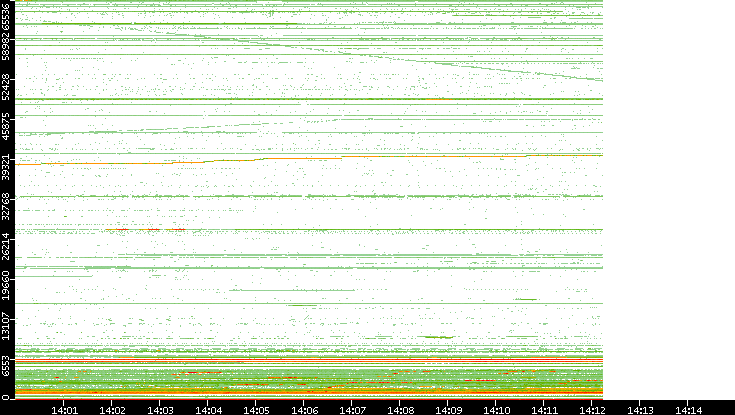
Task: Click the 65536 vertical axis label
Action: click(x=7, y=17)
